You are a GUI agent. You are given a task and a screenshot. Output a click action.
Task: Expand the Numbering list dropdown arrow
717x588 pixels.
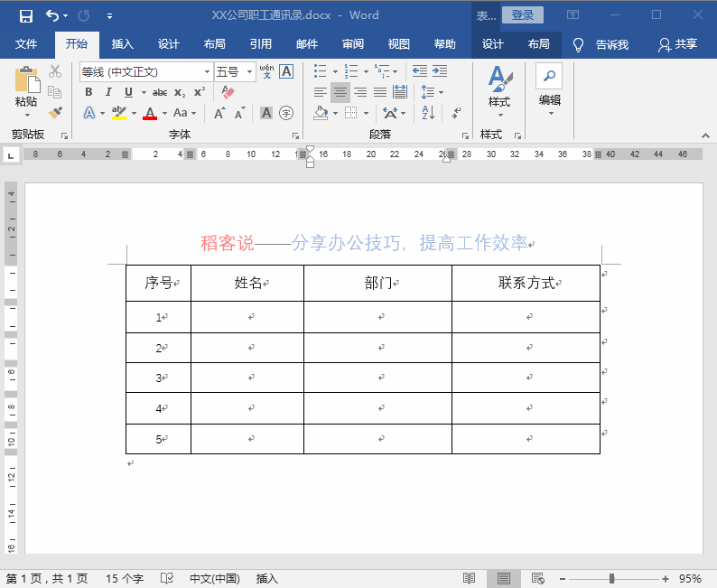pos(366,71)
